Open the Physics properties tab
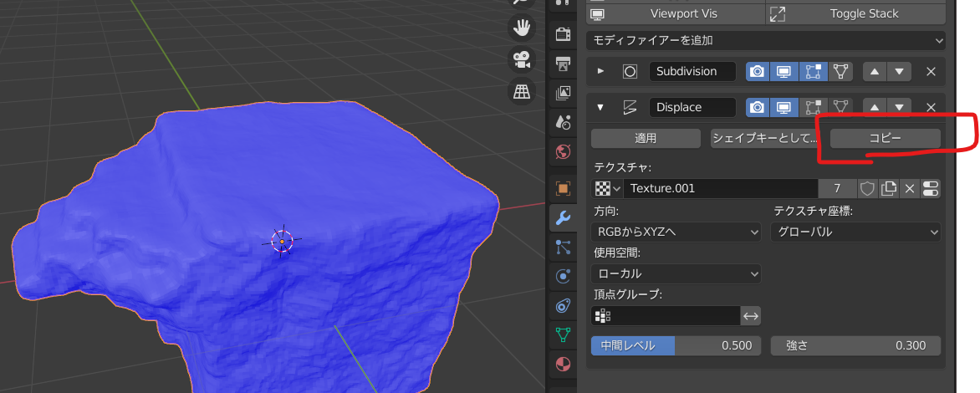The height and width of the screenshot is (393, 980). [x=563, y=276]
